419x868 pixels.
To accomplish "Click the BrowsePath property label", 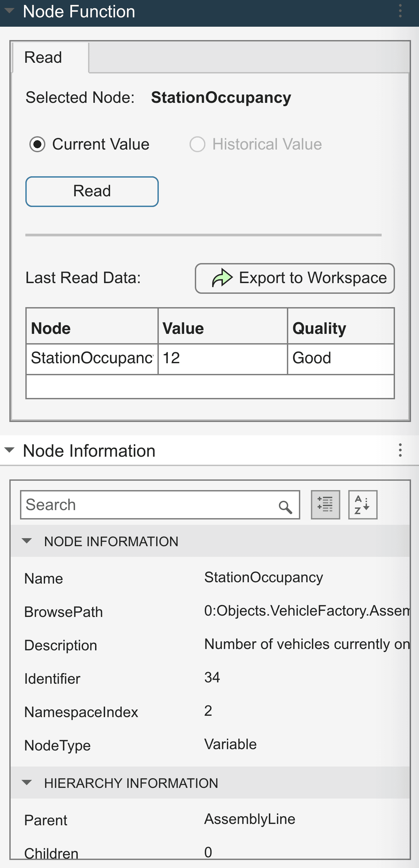I will point(64,612).
